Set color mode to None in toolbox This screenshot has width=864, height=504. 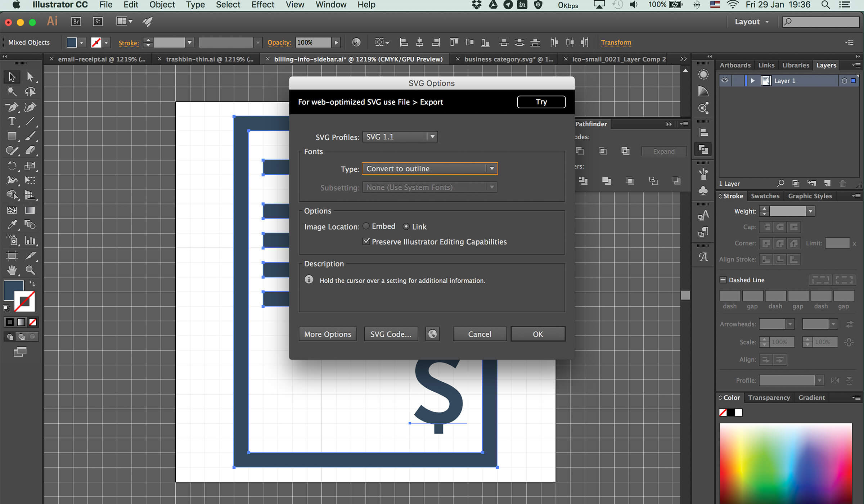(33, 322)
